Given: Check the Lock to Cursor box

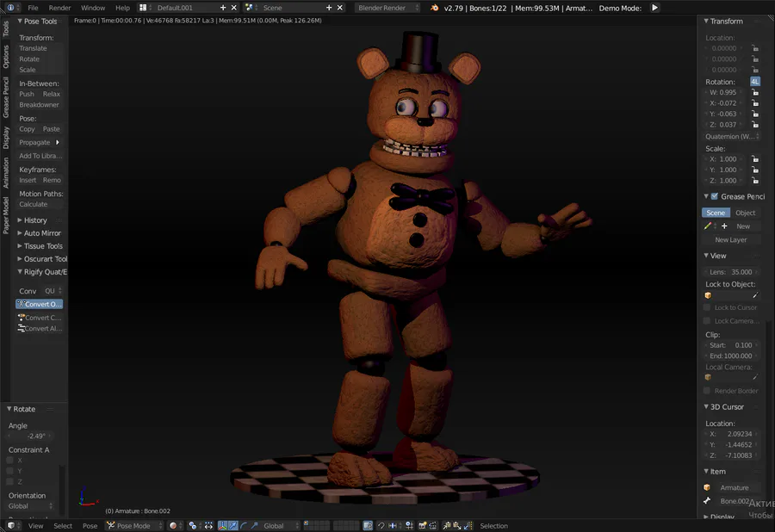Looking at the screenshot, I should click(707, 307).
